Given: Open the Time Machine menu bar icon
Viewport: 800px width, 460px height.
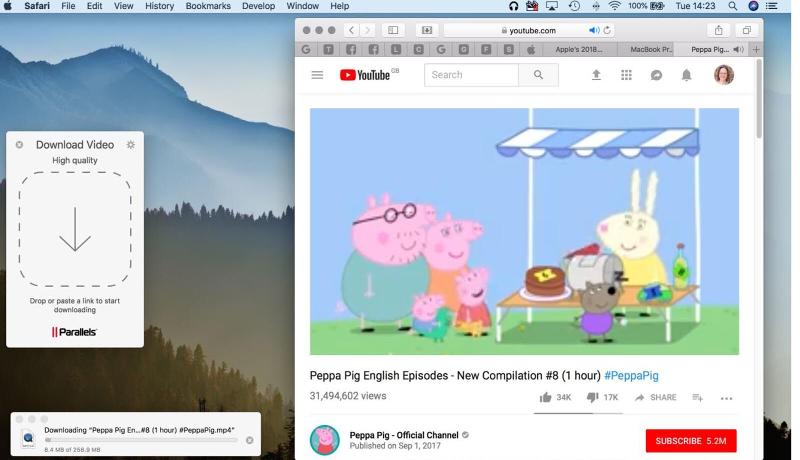Looking at the screenshot, I should pyautogui.click(x=574, y=6).
